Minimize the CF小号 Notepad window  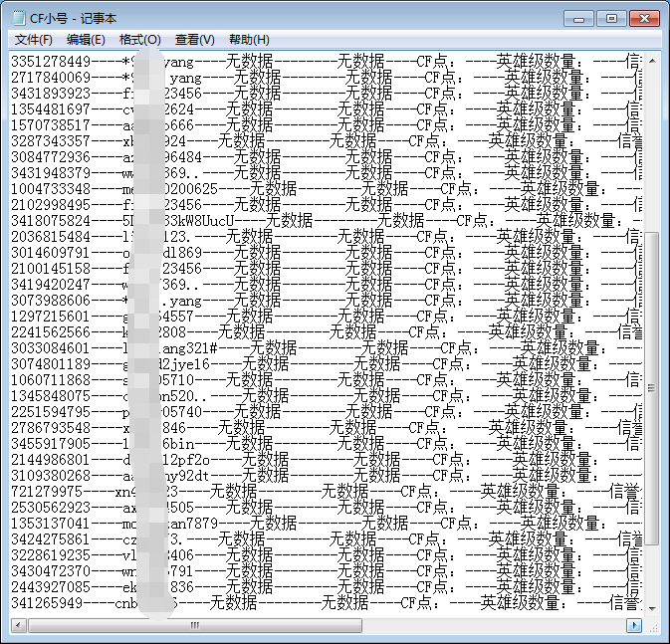[x=579, y=17]
